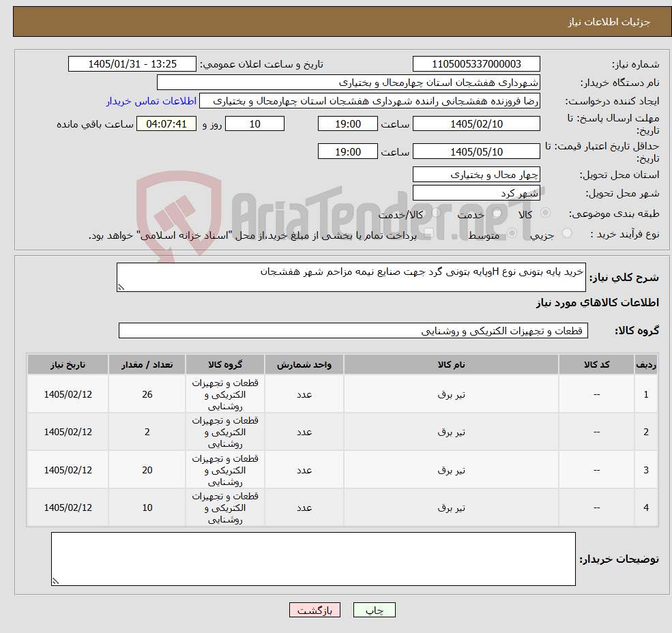The image size is (672, 633).
Task: Click the remaining days field showing 10
Action: tap(254, 124)
